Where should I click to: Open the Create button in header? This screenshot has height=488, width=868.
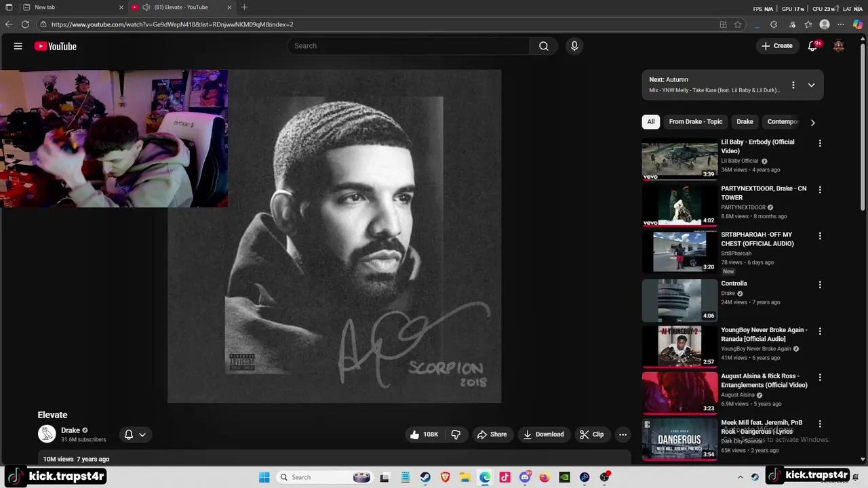[x=776, y=46]
